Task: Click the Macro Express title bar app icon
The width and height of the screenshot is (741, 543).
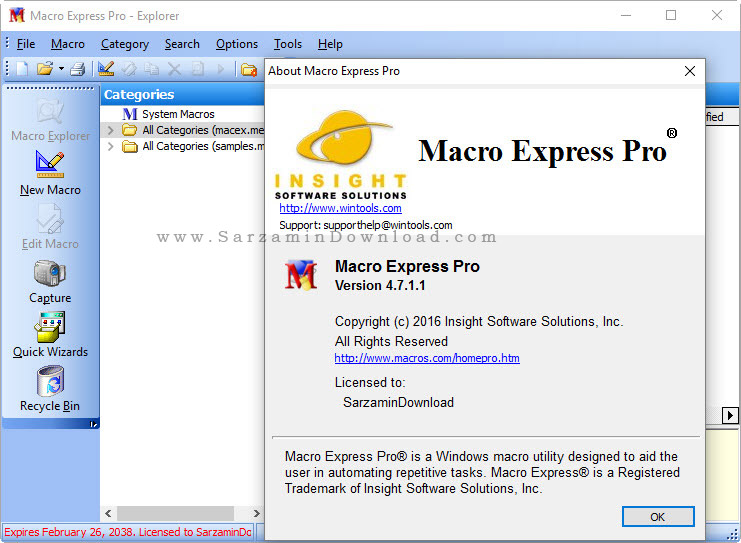Action: click(x=17, y=16)
